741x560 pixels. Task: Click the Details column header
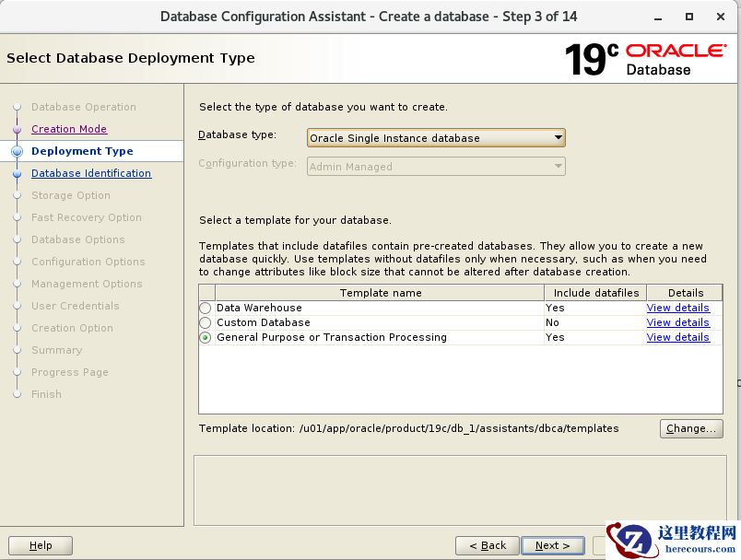685,293
